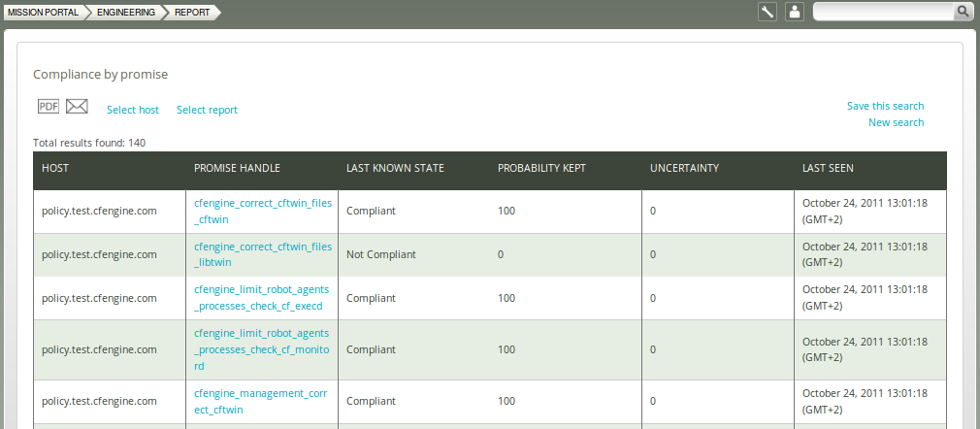Email the report envelope icon

pos(77,107)
